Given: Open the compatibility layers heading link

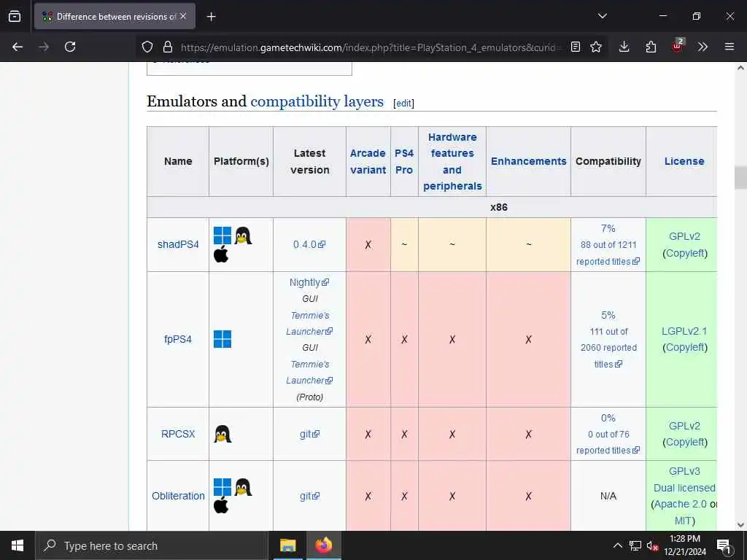Looking at the screenshot, I should (x=317, y=101).
